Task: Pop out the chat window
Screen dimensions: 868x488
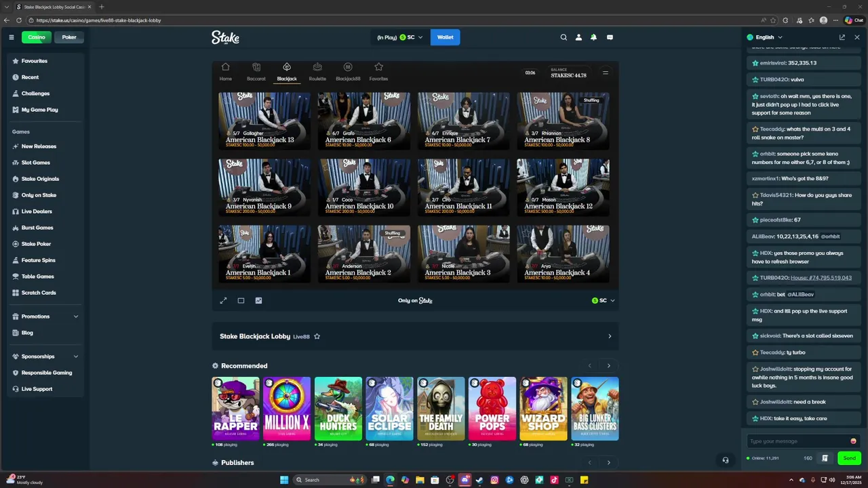Action: [842, 37]
